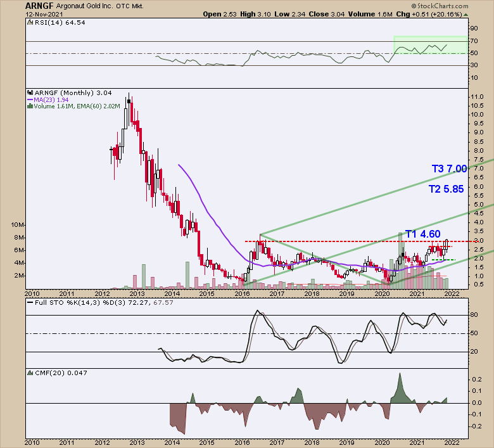
Task: Click the tall mid-2020 volume bar
Action: 400,260
